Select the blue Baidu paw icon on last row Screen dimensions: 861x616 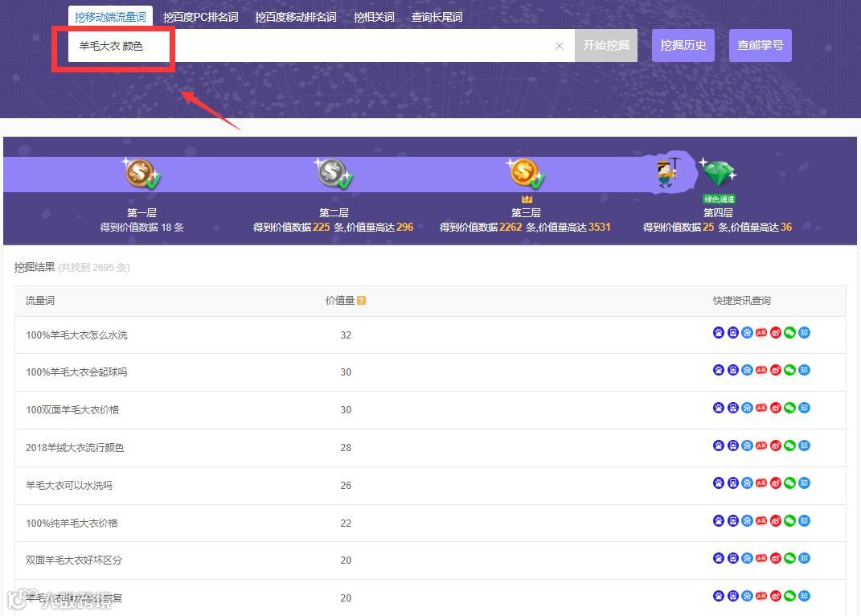click(719, 595)
